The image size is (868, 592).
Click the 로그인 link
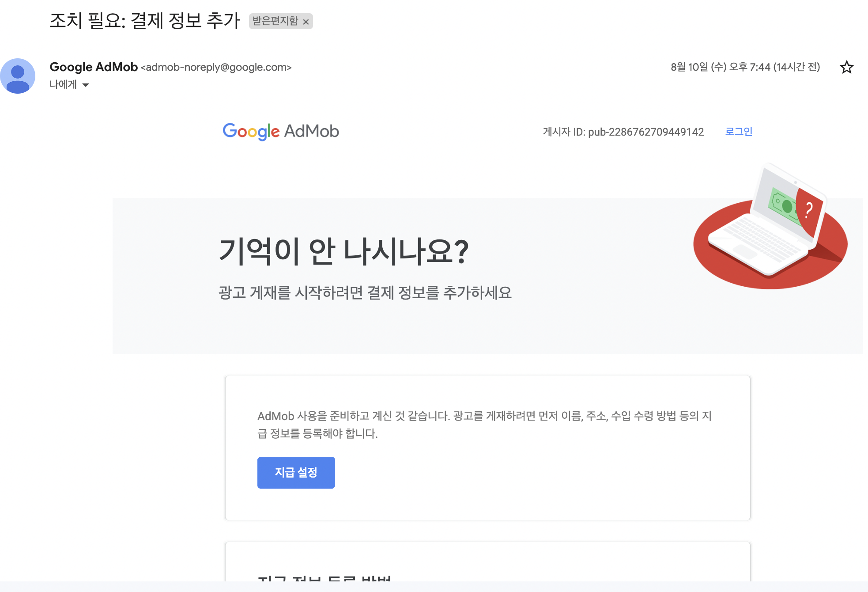point(739,132)
